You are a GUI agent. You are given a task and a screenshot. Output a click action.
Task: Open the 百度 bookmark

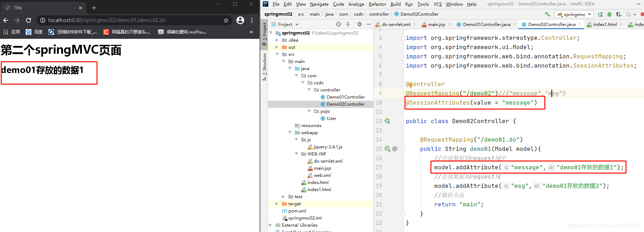click(x=34, y=32)
